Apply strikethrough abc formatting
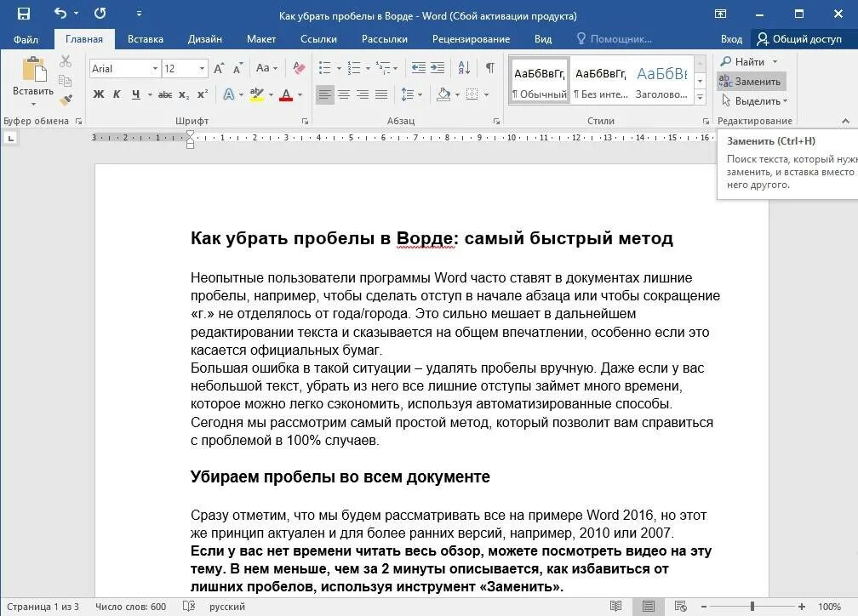 165,94
